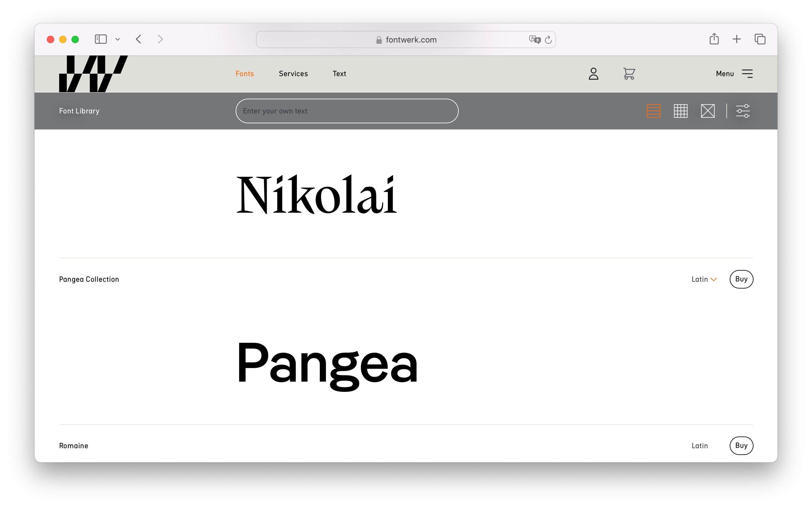
Task: Click the Fontwerk logo
Action: (93, 74)
